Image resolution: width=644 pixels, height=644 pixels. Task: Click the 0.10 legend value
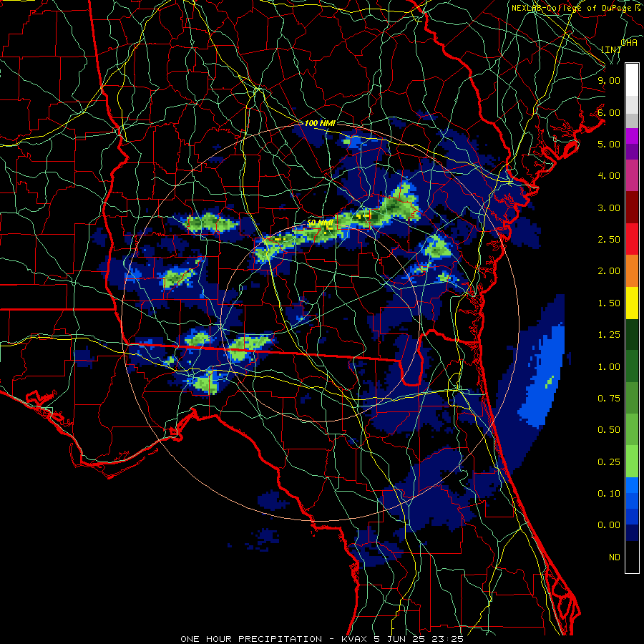[x=609, y=494]
